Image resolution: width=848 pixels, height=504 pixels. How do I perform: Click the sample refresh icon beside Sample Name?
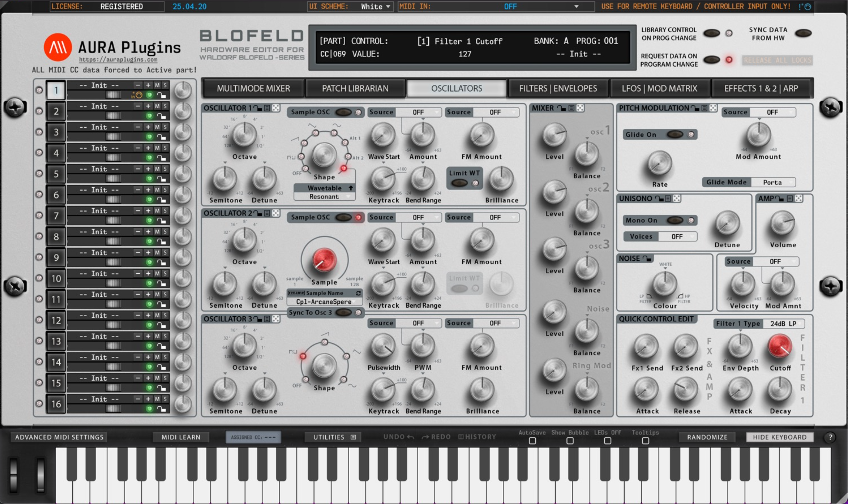tap(359, 293)
